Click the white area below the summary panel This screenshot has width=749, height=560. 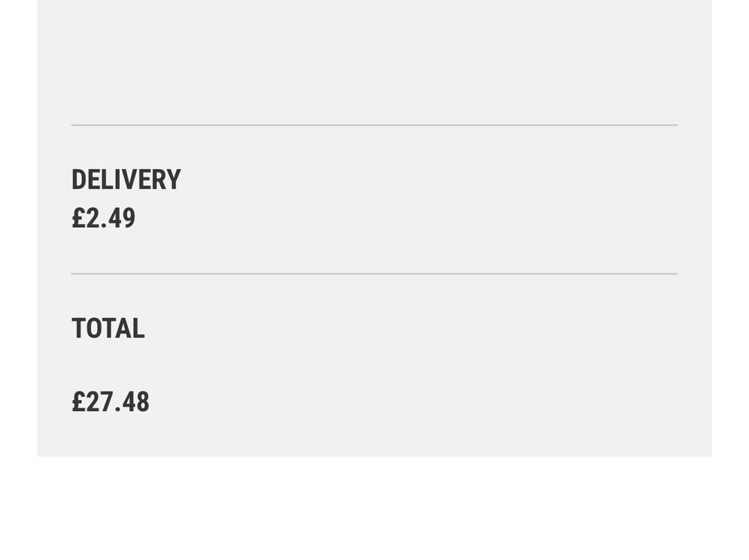(374, 509)
